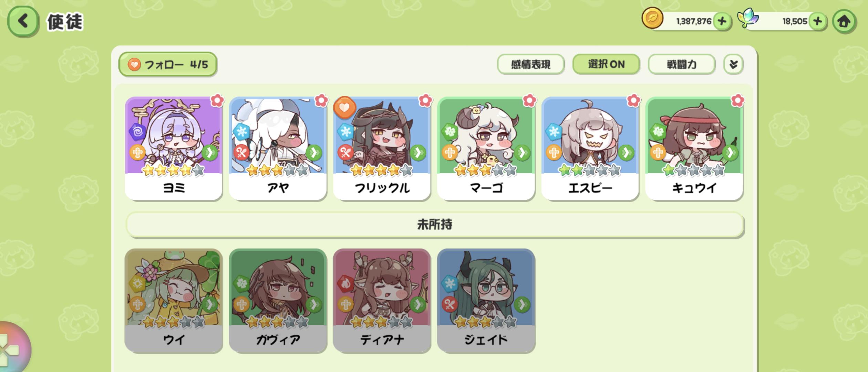Image resolution: width=868 pixels, height=372 pixels.
Task: Click the heart follow icon on フリックル
Action: coord(344,107)
